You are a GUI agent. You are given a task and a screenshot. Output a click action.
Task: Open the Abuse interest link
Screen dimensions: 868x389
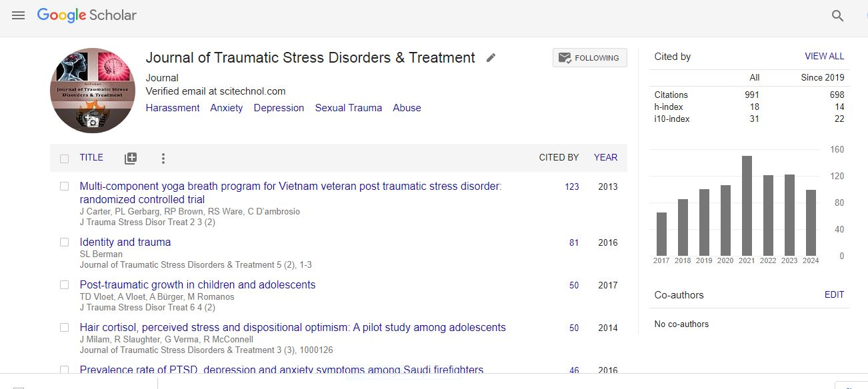click(407, 108)
